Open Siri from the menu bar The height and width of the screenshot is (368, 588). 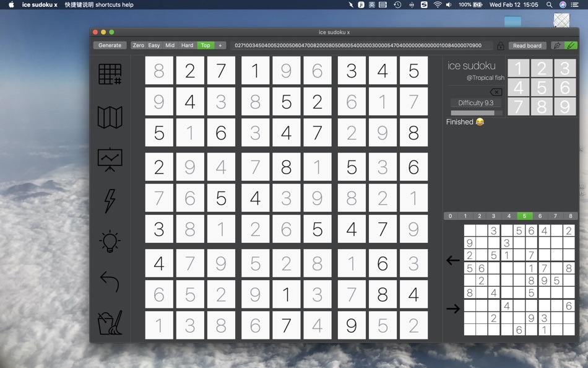pyautogui.click(x=563, y=4)
